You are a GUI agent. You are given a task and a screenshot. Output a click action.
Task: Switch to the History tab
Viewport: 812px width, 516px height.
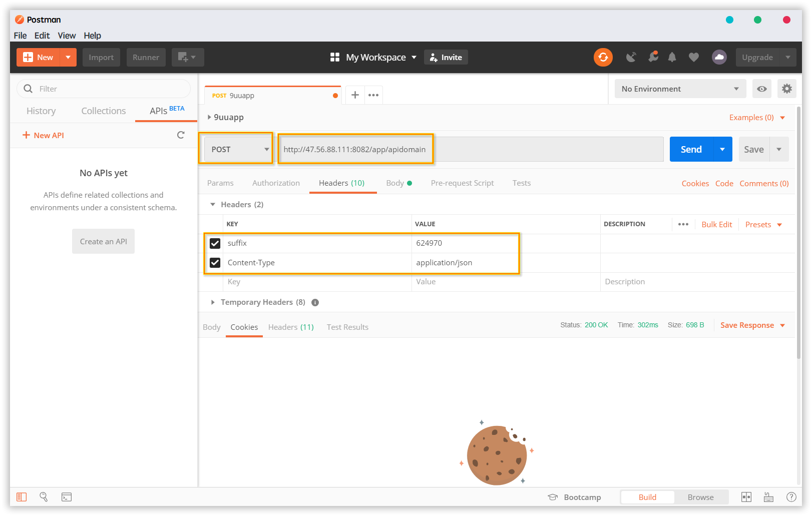(x=41, y=111)
